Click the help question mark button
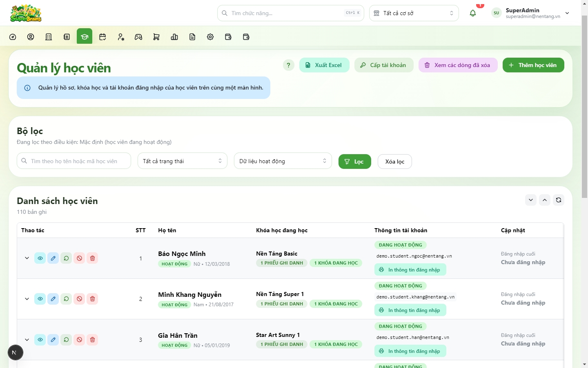 pos(289,65)
